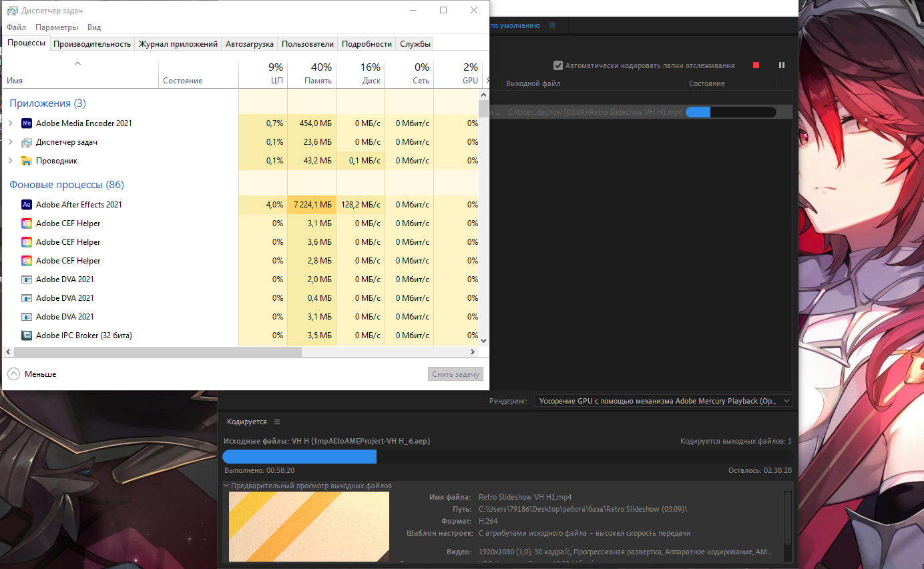Click output file path Retro Slideshow VH H1.mp4
924x569 pixels.
[595, 112]
